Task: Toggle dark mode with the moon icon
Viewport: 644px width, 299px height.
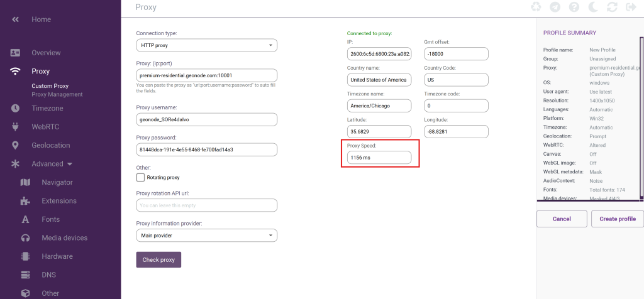Action: pos(592,8)
